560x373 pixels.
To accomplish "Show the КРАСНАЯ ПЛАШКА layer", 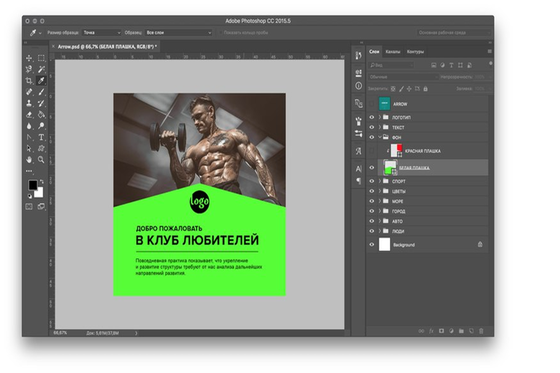I will click(x=372, y=151).
